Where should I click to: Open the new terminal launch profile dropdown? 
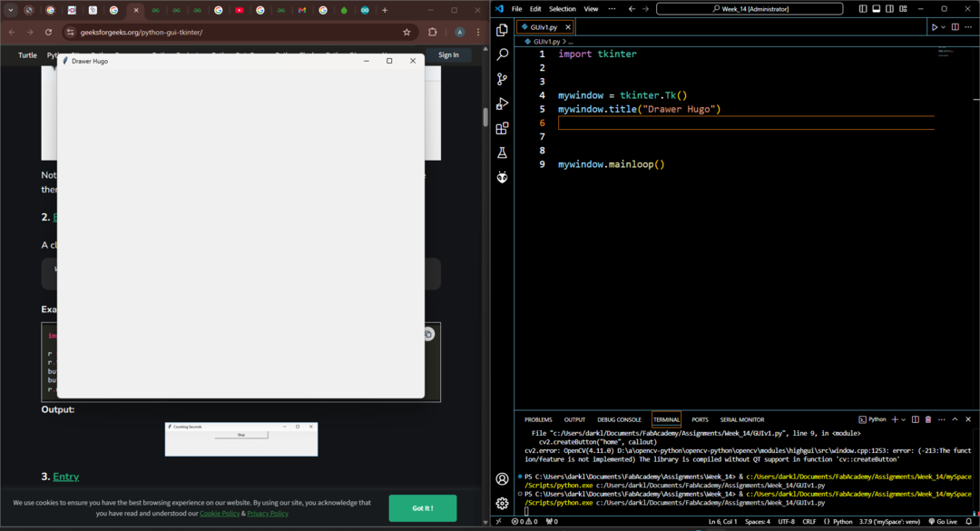[903, 419]
